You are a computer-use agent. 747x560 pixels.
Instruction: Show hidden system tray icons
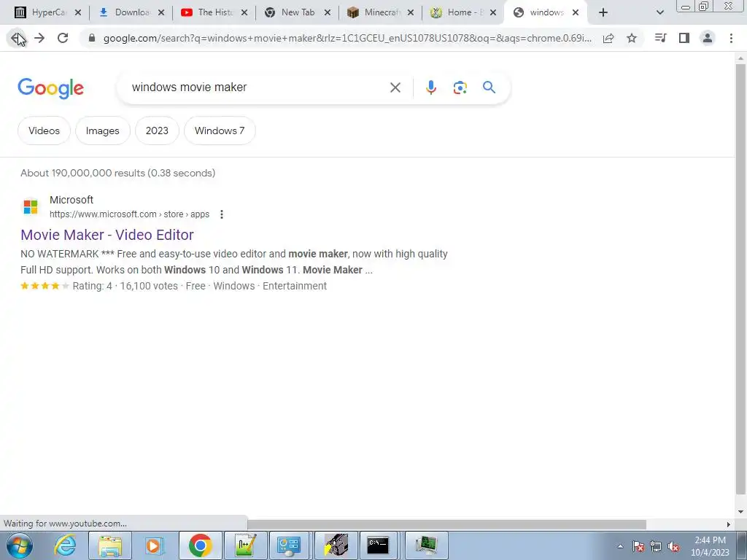coord(620,546)
